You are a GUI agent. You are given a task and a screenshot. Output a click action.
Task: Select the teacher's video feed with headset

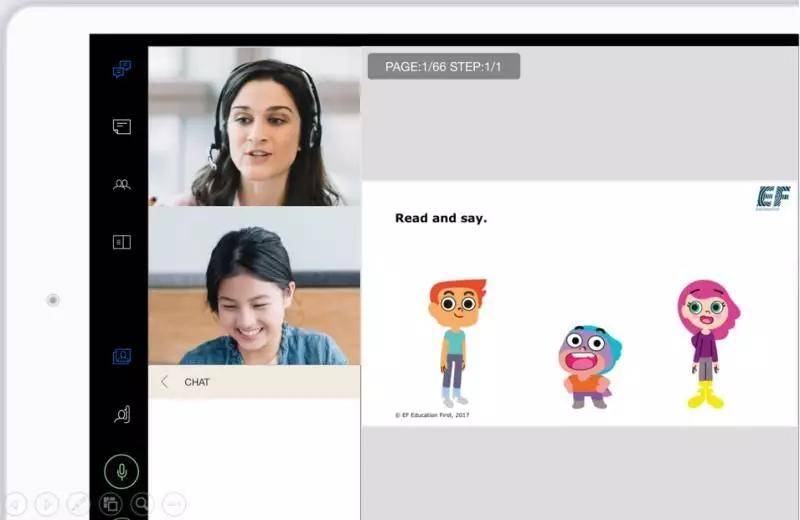254,126
